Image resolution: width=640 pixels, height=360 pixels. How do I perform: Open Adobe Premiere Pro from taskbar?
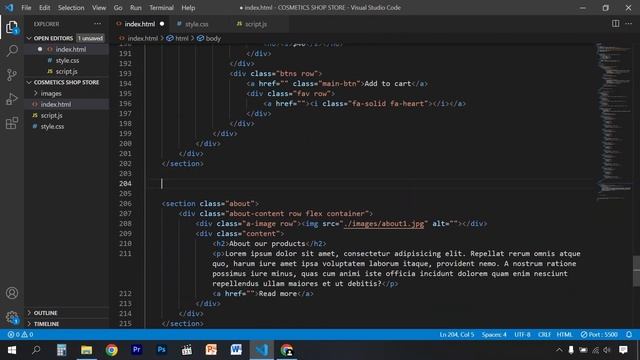[137, 350]
